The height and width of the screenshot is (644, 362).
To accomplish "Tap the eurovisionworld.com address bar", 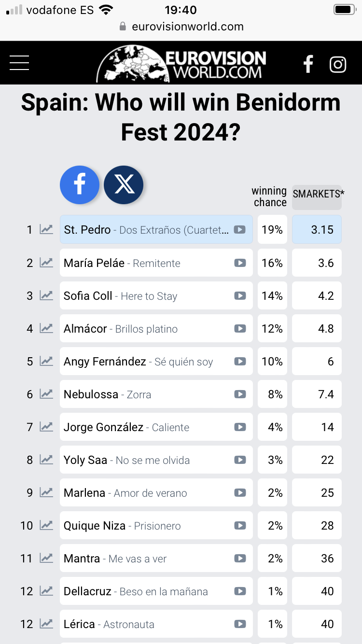I will (181, 27).
